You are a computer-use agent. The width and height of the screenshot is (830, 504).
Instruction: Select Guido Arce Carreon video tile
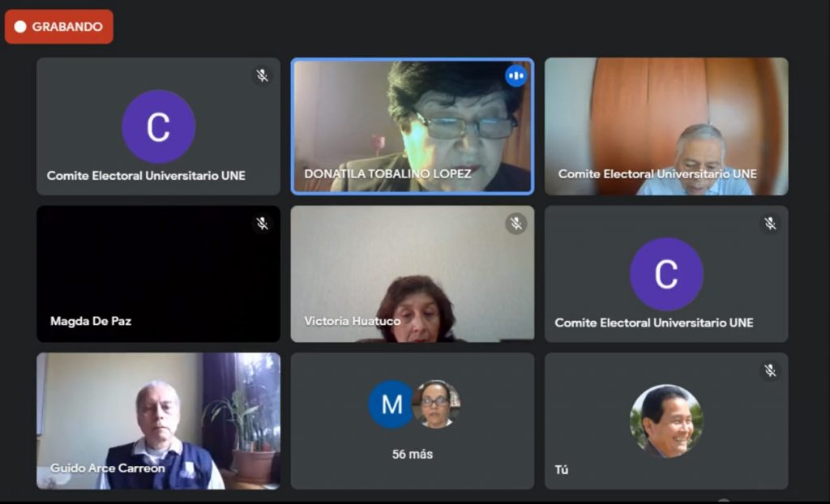[158, 421]
